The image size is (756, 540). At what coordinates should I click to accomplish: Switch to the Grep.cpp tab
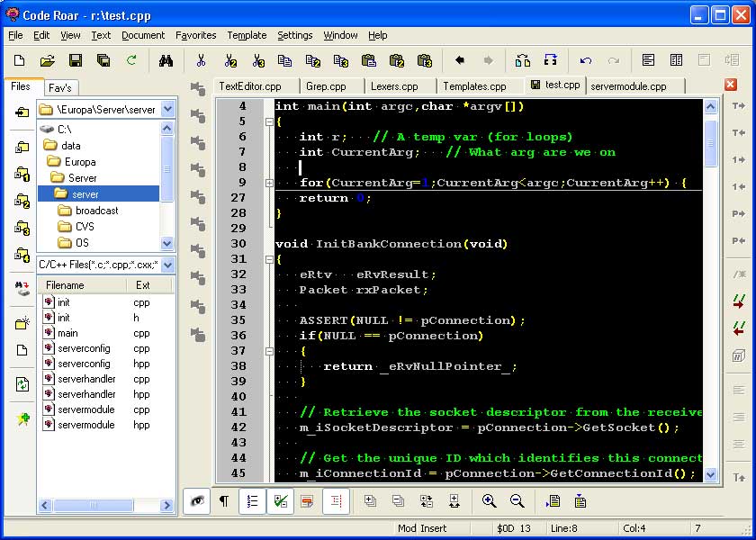click(327, 86)
